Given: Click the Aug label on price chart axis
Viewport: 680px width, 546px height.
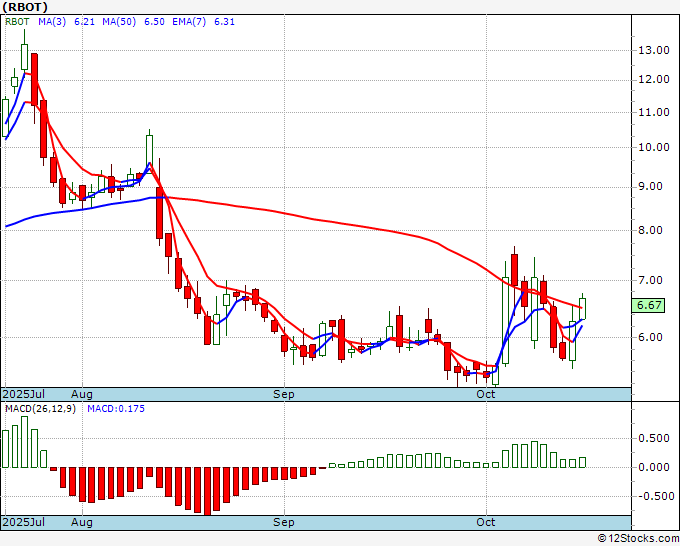Looking at the screenshot, I should 82,394.
